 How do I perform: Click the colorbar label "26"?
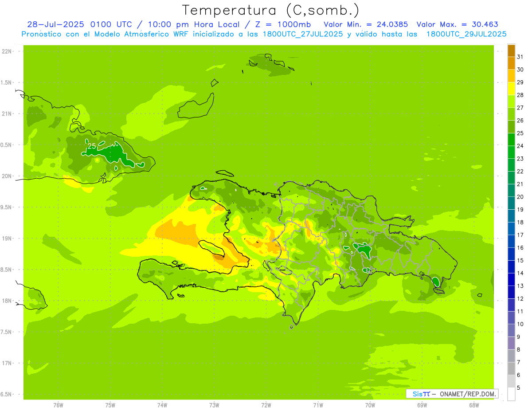point(520,121)
